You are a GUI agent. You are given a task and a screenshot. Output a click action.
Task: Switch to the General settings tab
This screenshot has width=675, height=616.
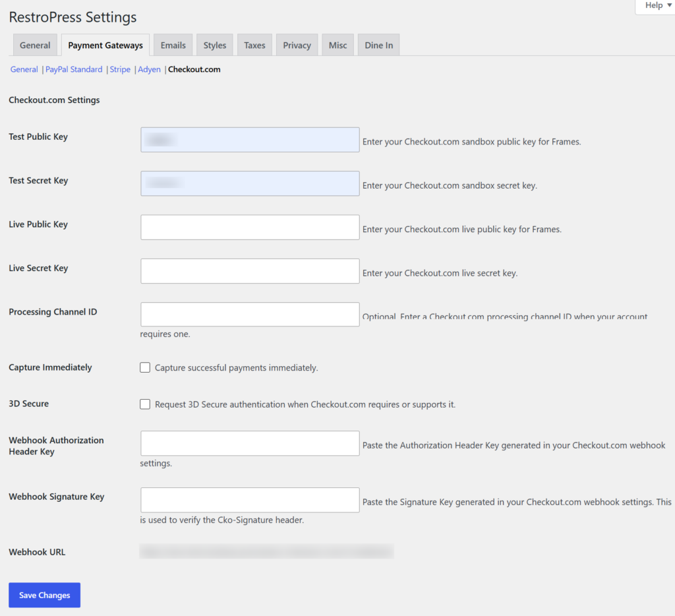coord(35,46)
